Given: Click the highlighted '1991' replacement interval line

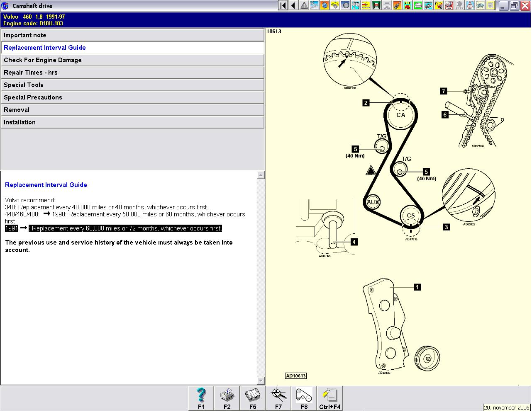Looking at the screenshot, I should click(113, 228).
